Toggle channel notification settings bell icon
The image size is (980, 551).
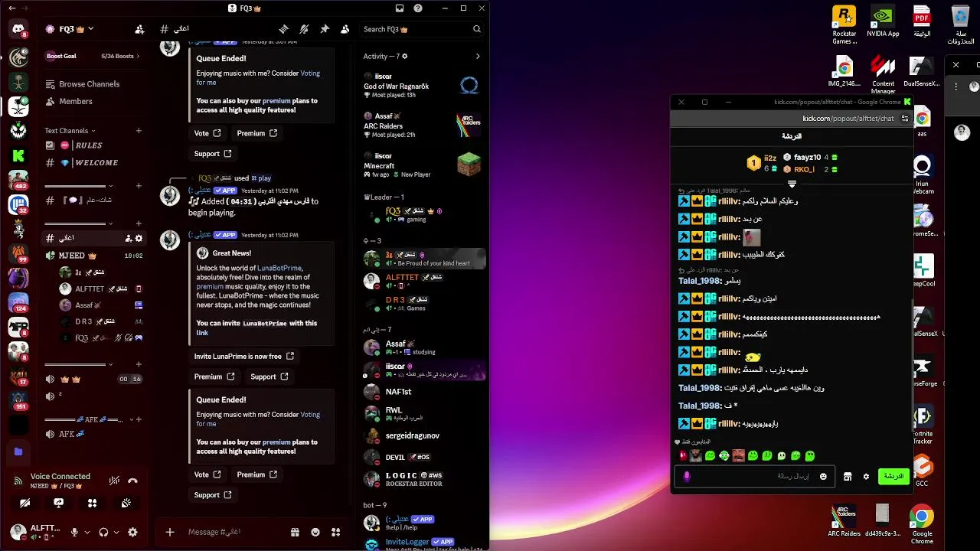[x=304, y=29]
